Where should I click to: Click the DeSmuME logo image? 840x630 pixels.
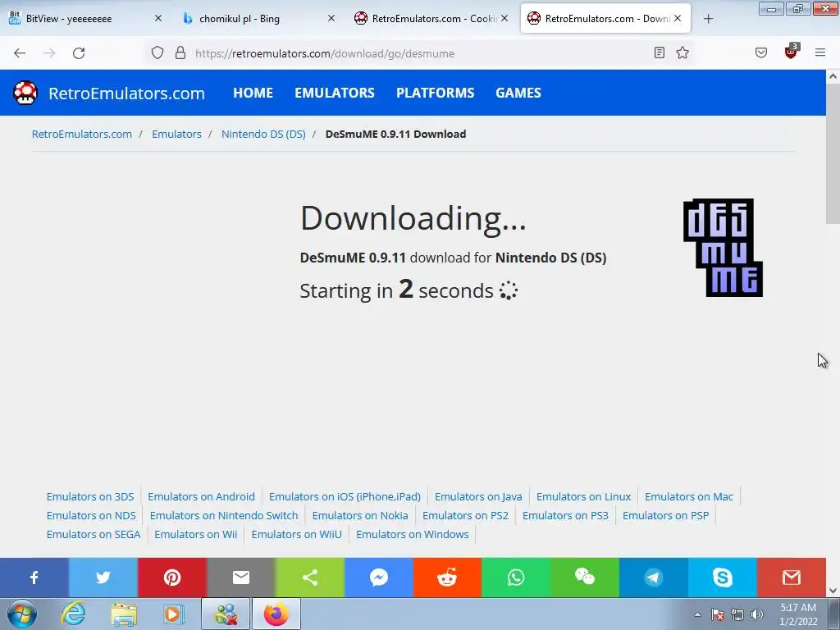(x=723, y=248)
